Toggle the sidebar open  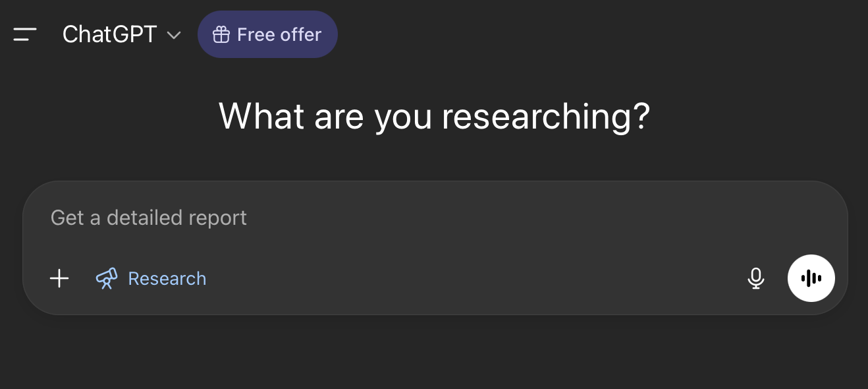tap(25, 34)
